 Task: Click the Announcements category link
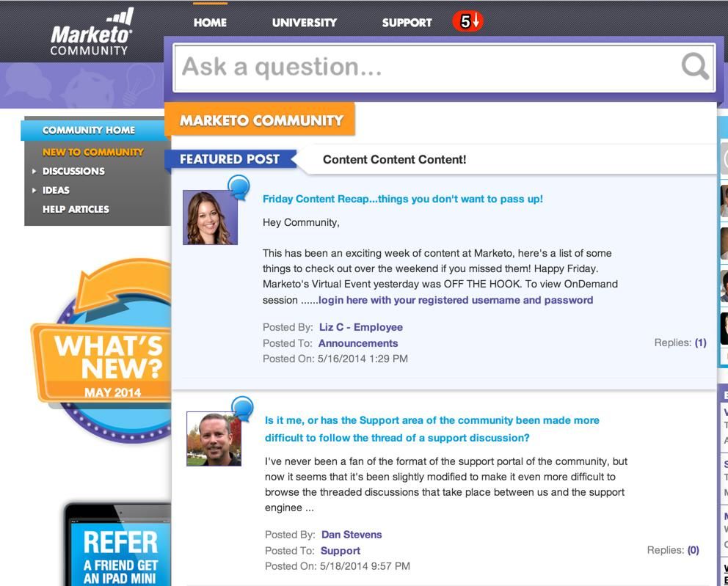tap(358, 343)
